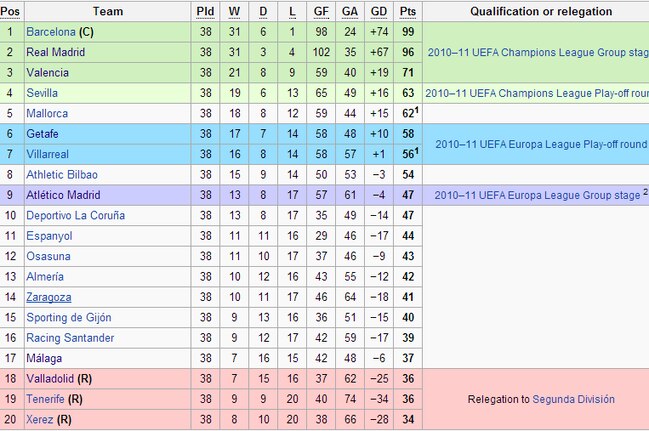
Task: Click the Xerez team link
Action: click(x=39, y=419)
